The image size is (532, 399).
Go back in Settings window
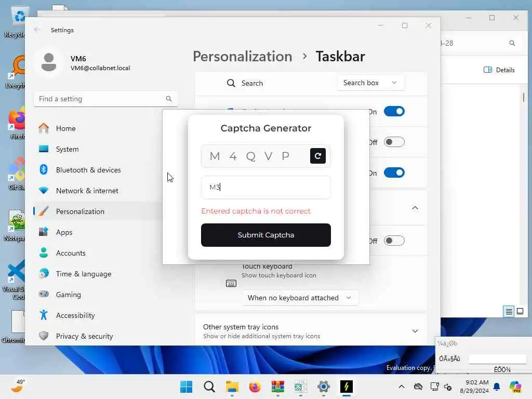tap(37, 30)
